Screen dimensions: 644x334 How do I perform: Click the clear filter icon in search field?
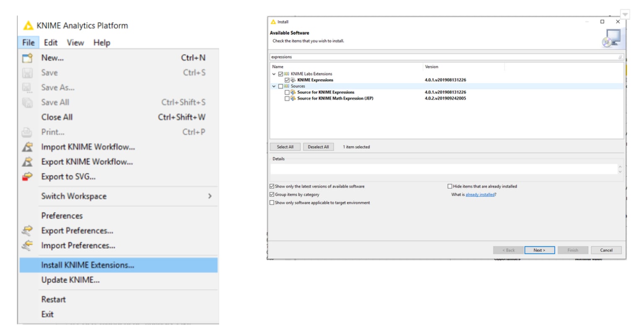[621, 57]
